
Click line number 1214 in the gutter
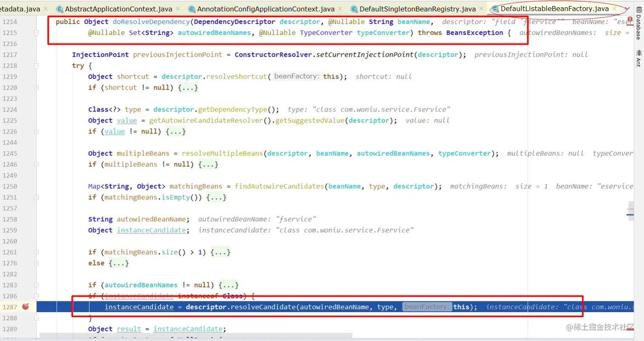[x=9, y=22]
